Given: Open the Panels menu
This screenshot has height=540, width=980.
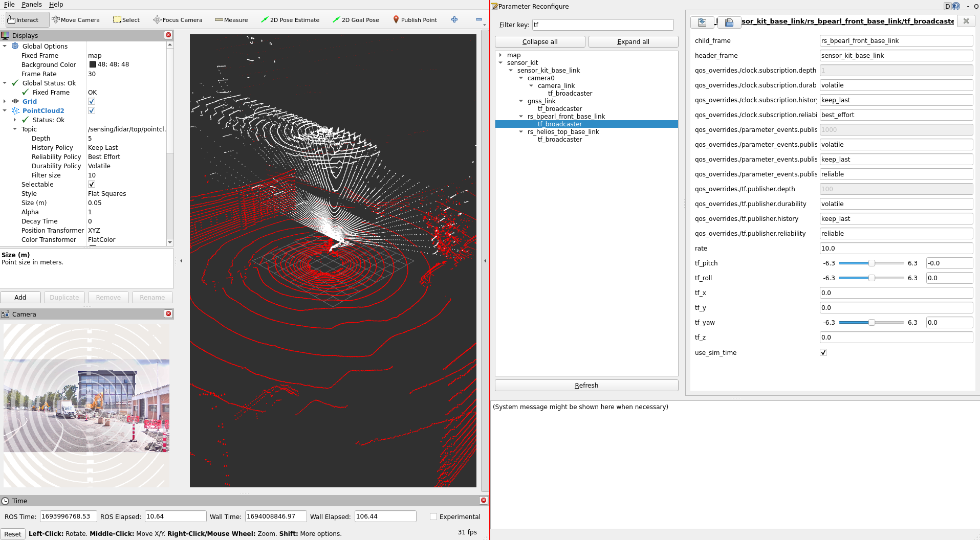Looking at the screenshot, I should 31,5.
